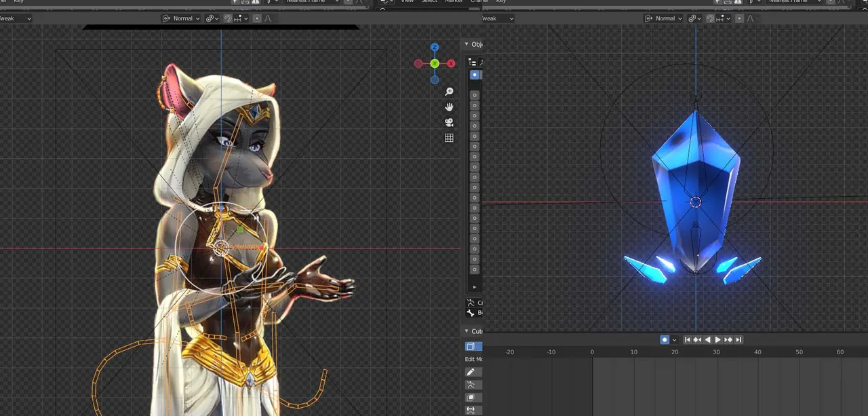Play the animation forward
Image resolution: width=868 pixels, height=416 pixels.
[x=718, y=339]
